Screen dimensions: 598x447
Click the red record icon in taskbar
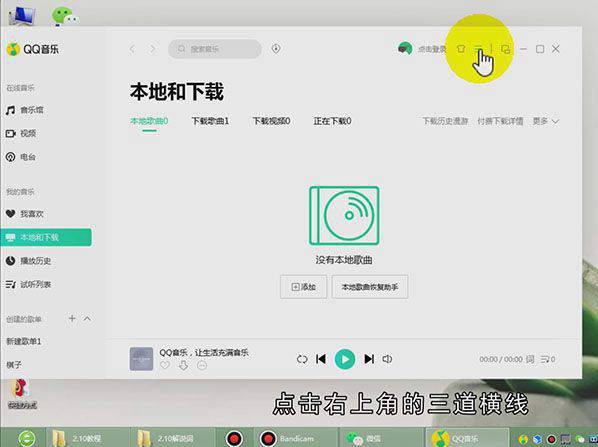click(234, 439)
